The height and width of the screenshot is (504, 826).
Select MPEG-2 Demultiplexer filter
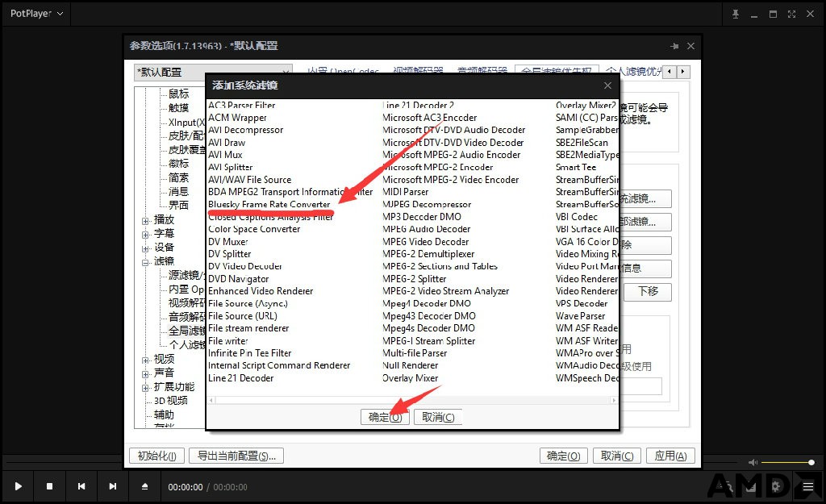coord(428,254)
